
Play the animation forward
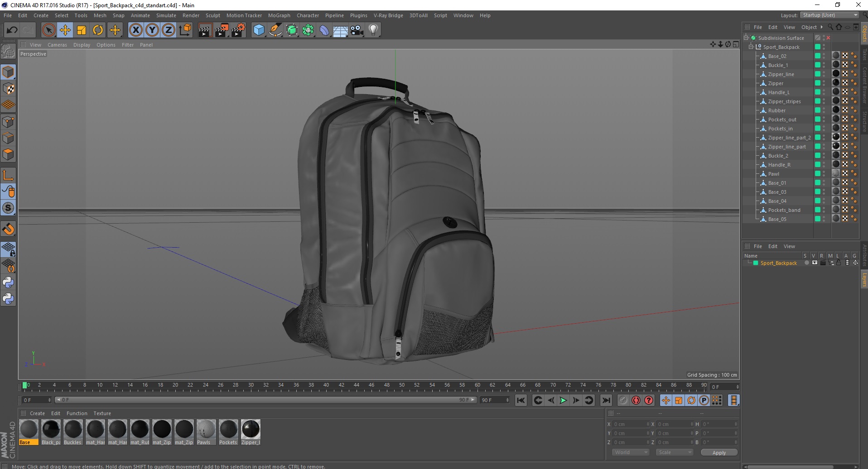point(563,400)
